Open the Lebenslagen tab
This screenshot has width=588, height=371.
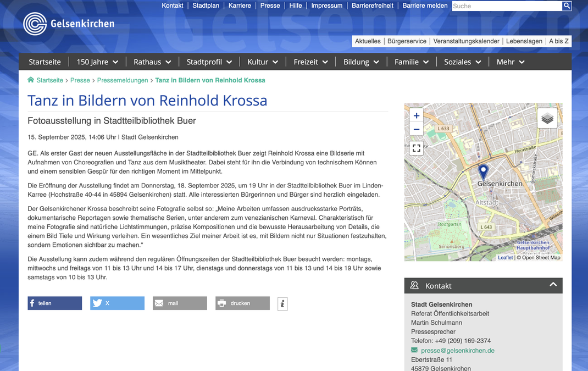pos(524,41)
